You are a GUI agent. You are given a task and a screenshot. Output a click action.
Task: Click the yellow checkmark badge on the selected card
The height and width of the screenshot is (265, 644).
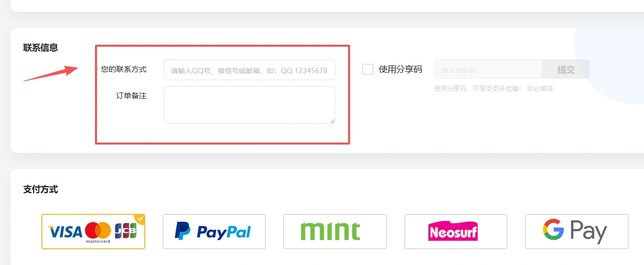click(140, 219)
